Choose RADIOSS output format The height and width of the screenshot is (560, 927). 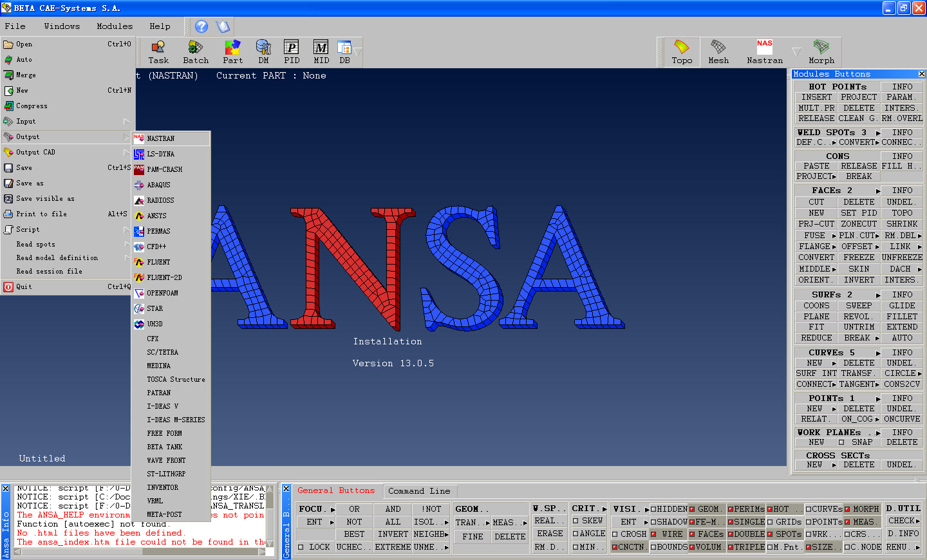pyautogui.click(x=171, y=200)
